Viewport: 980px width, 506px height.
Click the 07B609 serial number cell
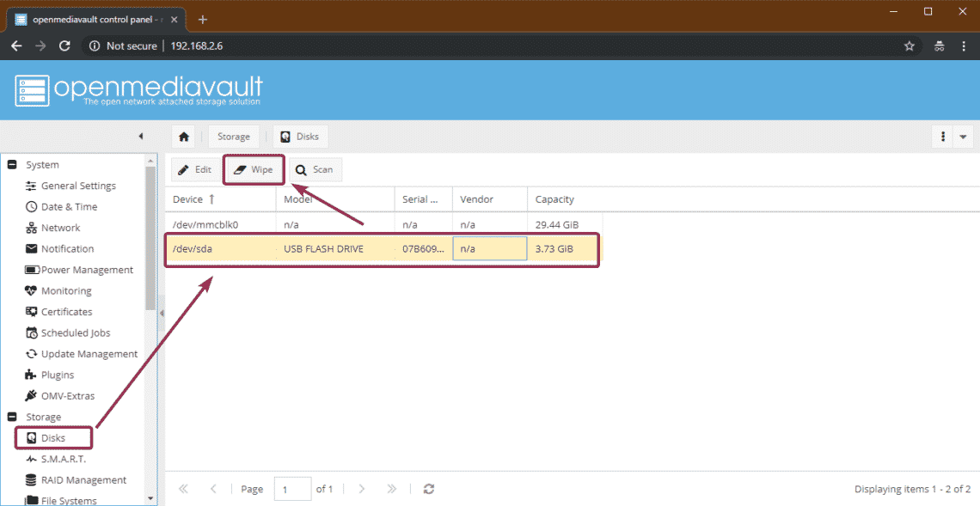point(423,248)
